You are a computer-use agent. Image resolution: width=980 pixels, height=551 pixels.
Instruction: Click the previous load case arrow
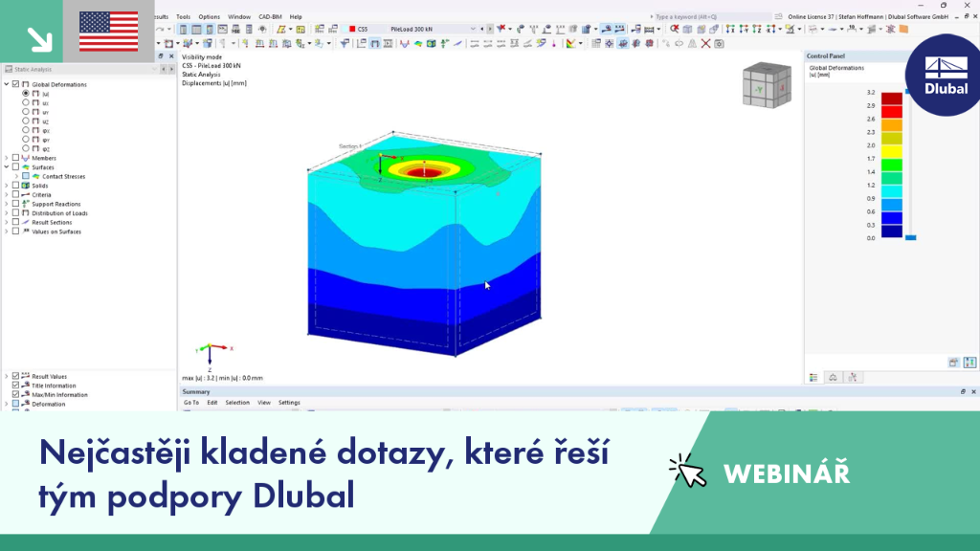coord(482,29)
